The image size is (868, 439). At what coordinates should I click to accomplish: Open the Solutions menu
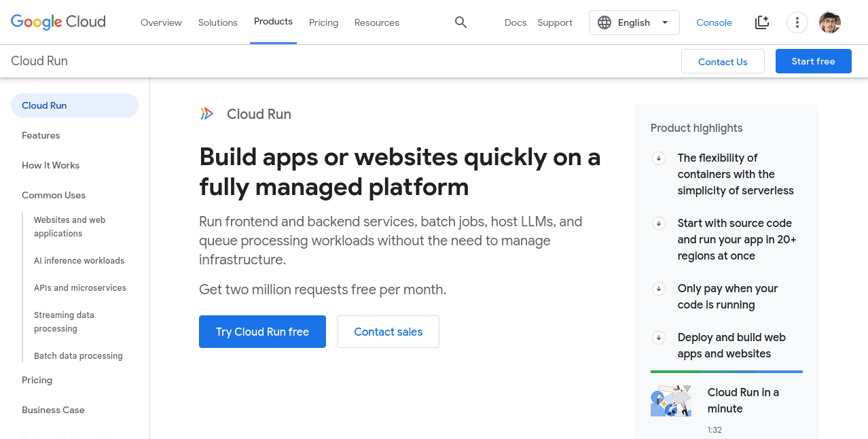(x=218, y=22)
